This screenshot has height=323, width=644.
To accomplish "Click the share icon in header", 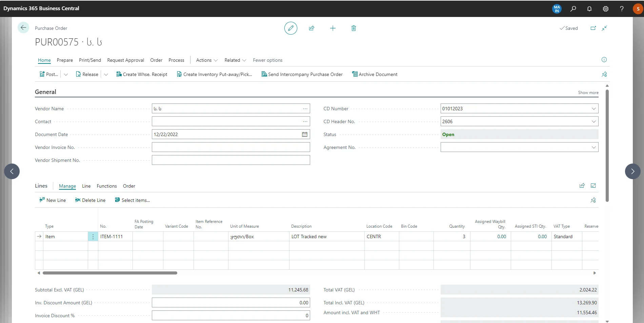I will (311, 28).
